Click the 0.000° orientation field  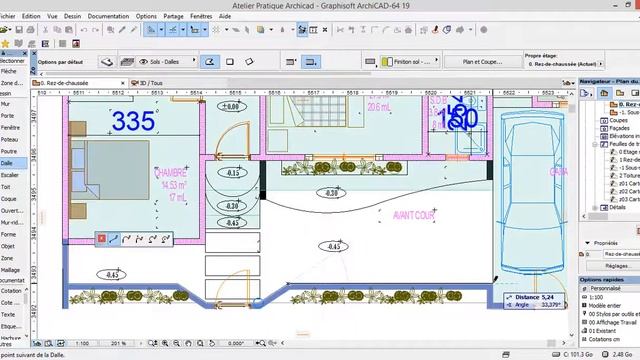click(x=236, y=344)
